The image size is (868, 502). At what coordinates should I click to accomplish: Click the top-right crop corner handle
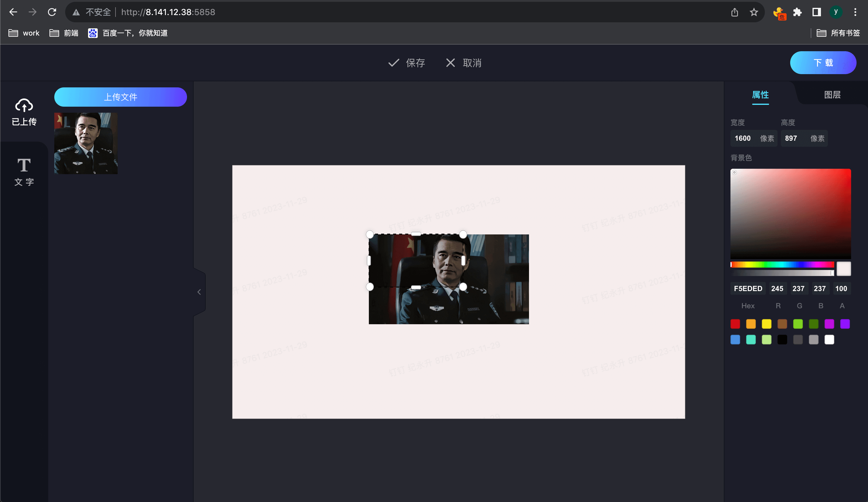pyautogui.click(x=463, y=235)
